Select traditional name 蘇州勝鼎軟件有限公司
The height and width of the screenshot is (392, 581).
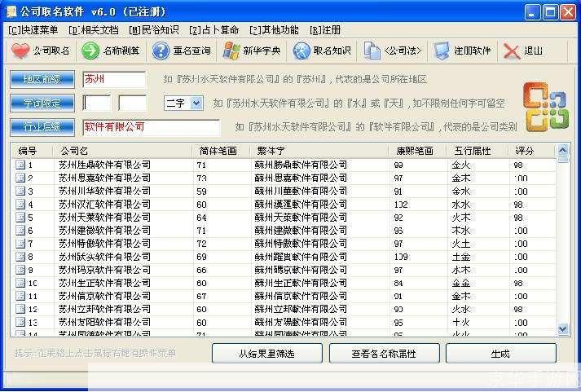pos(301,165)
